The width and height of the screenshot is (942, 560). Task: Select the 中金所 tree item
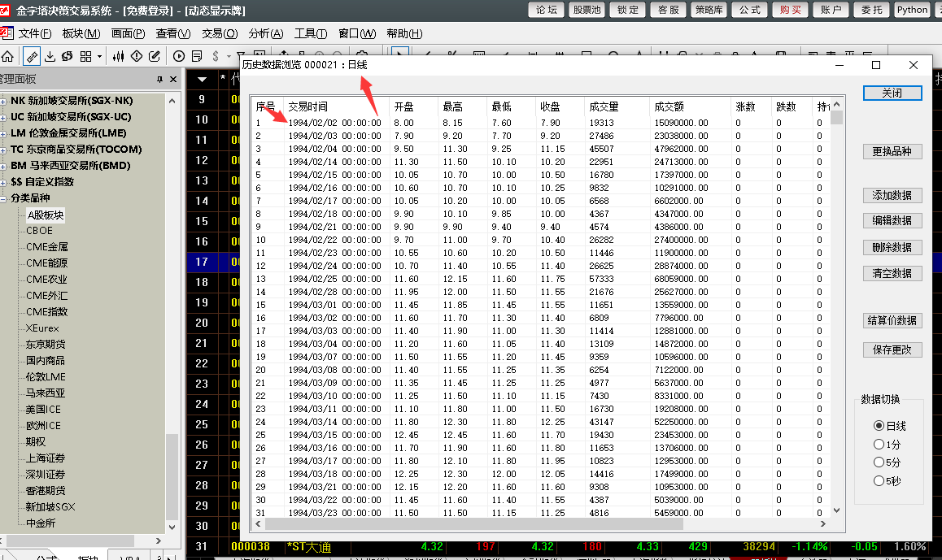40,523
